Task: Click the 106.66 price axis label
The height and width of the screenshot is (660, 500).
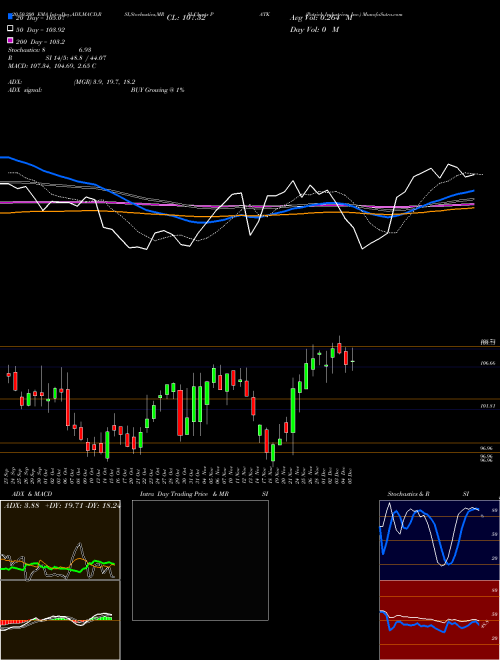Action: click(x=488, y=363)
